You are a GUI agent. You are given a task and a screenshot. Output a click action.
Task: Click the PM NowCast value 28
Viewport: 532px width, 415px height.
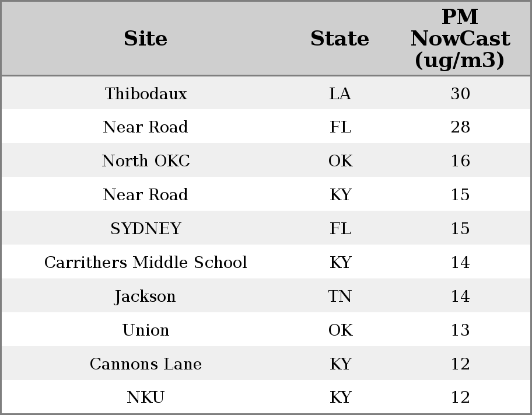point(460,127)
